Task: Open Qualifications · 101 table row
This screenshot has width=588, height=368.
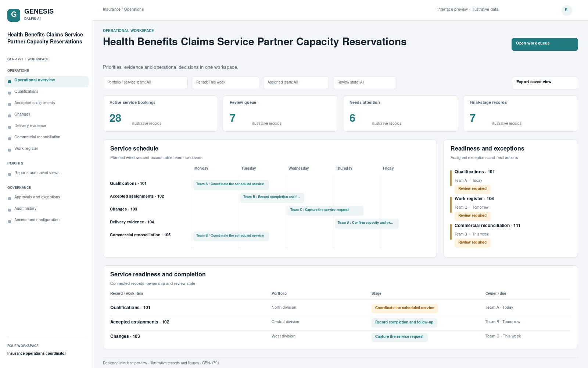Action: pyautogui.click(x=340, y=308)
